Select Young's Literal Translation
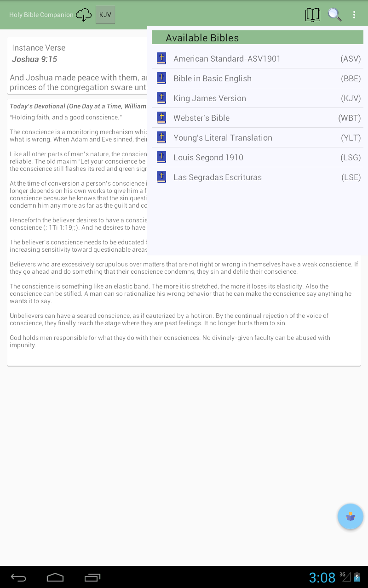This screenshot has height=588, width=368. pos(258,137)
